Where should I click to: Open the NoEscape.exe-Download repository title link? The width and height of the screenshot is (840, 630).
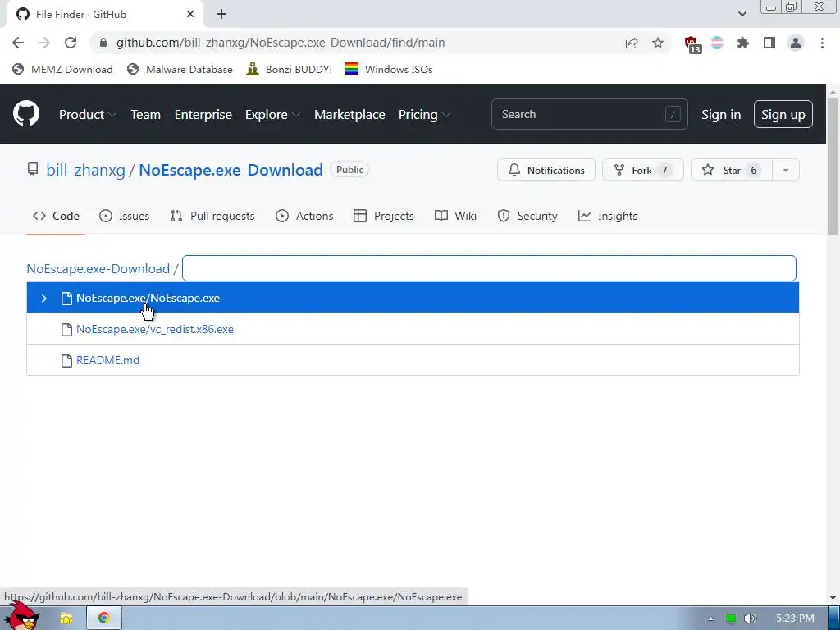[x=231, y=170]
